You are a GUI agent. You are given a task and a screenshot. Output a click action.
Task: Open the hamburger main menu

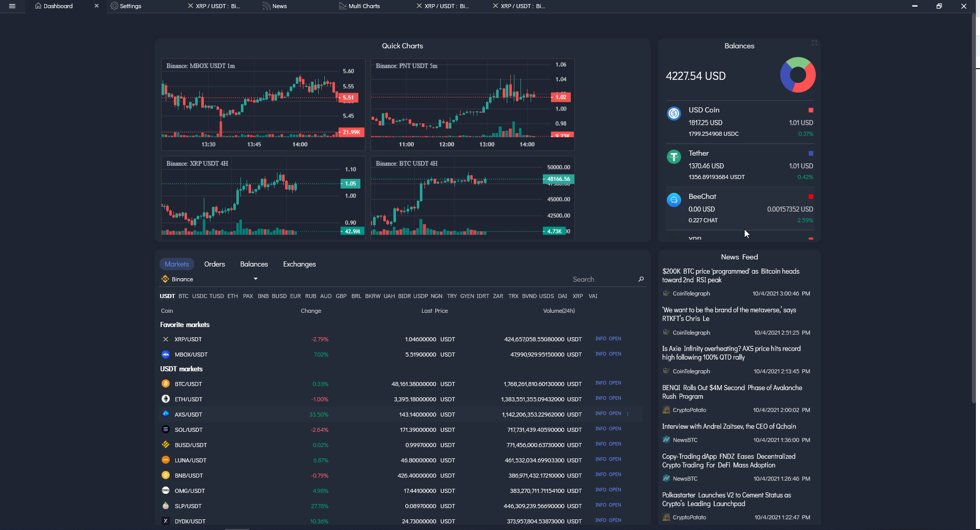click(x=12, y=6)
